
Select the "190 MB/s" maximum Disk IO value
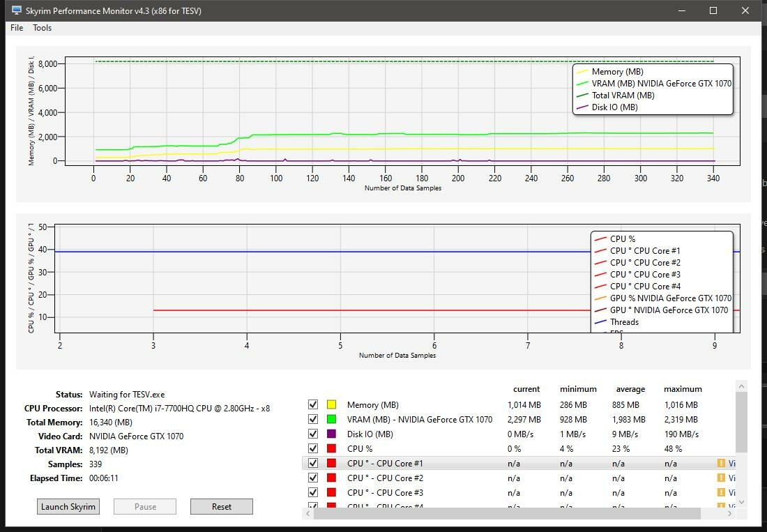pyautogui.click(x=681, y=434)
